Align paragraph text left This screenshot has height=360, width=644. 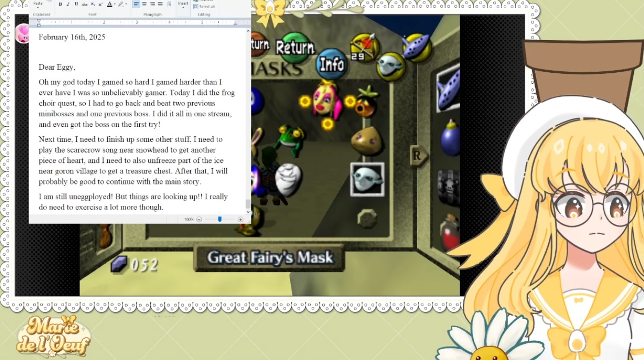pos(136,4)
